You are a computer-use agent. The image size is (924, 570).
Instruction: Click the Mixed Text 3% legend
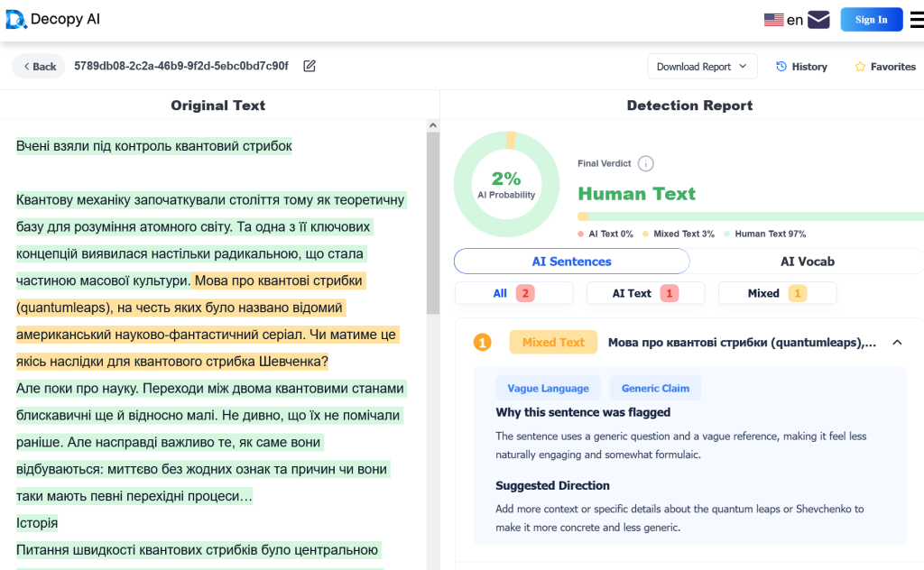pyautogui.click(x=679, y=234)
